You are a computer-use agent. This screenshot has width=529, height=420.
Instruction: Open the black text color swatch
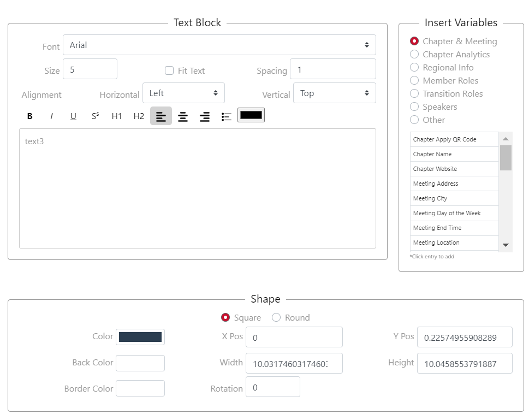251,115
